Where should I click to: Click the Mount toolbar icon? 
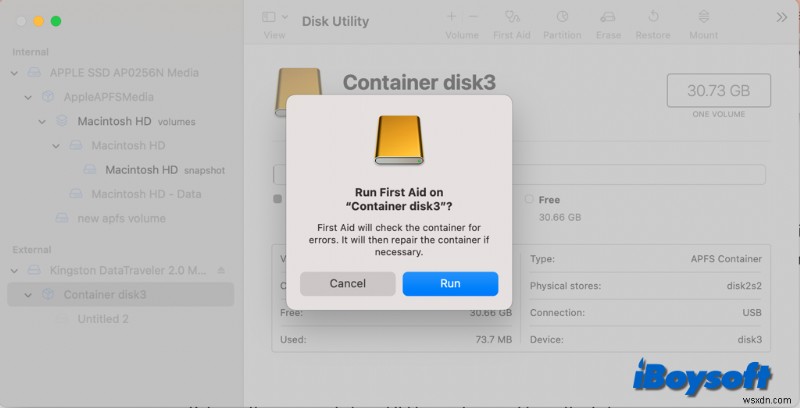coord(704,17)
